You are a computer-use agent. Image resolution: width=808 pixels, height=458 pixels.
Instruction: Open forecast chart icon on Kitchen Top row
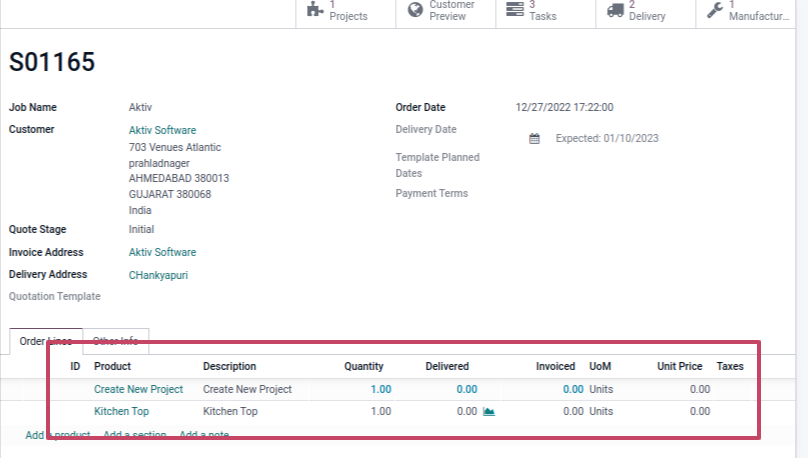click(x=489, y=412)
